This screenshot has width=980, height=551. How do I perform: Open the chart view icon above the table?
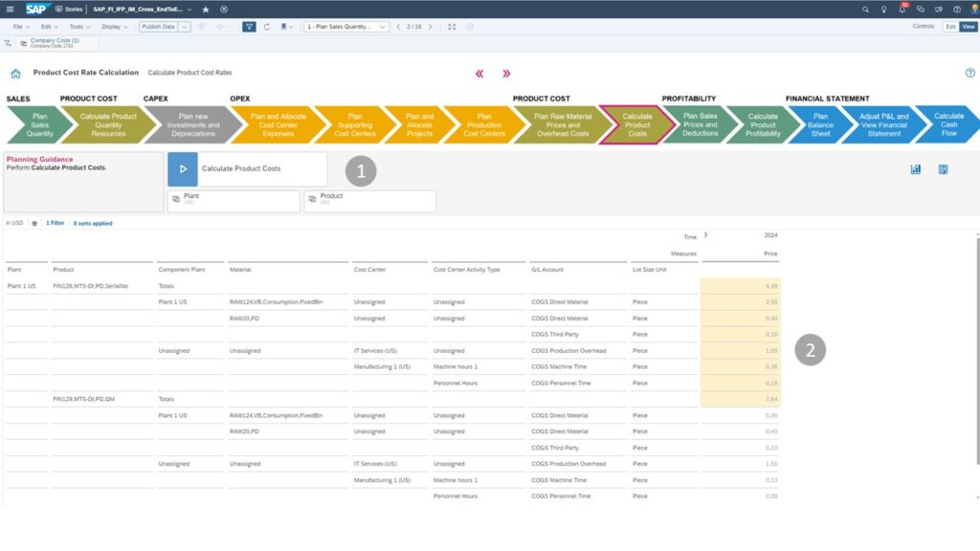916,169
